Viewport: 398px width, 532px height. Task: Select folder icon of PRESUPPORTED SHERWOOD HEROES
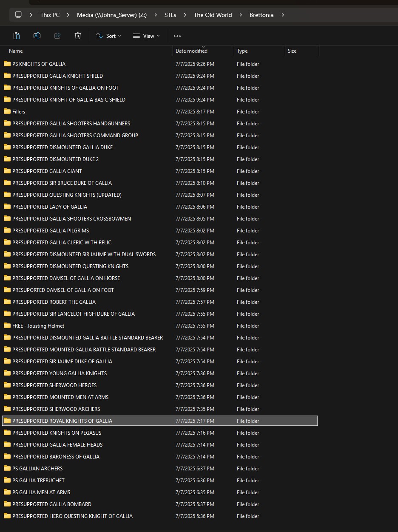pyautogui.click(x=7, y=385)
